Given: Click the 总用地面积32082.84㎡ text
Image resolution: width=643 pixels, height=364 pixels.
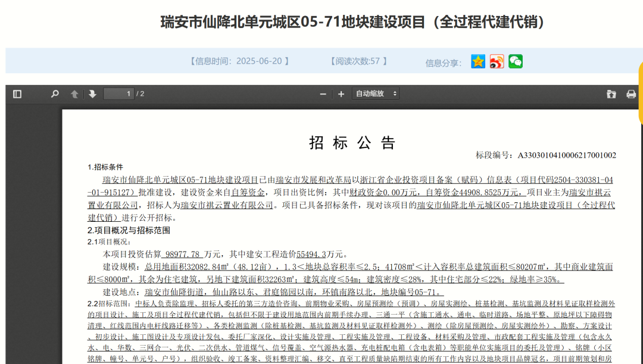Looking at the screenshot, I should point(186,267).
